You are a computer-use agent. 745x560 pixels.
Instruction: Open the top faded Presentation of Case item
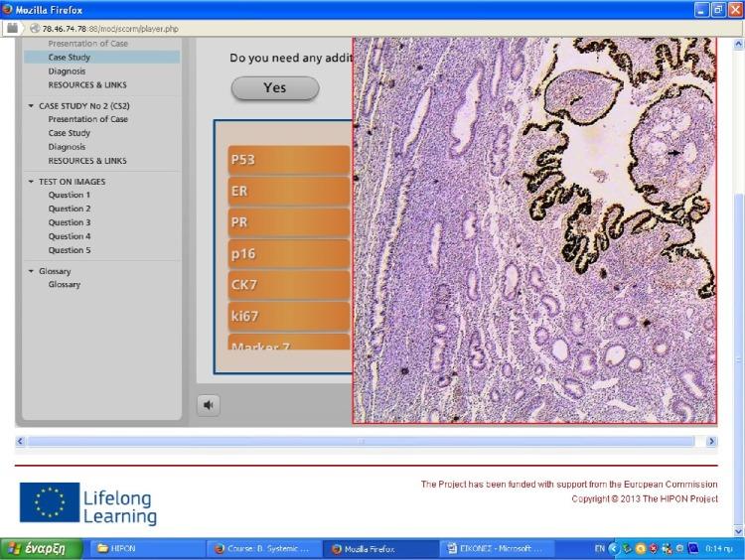87,44
